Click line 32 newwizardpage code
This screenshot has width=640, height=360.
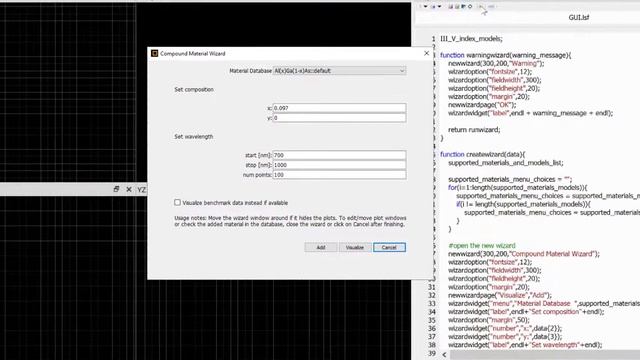pos(500,295)
